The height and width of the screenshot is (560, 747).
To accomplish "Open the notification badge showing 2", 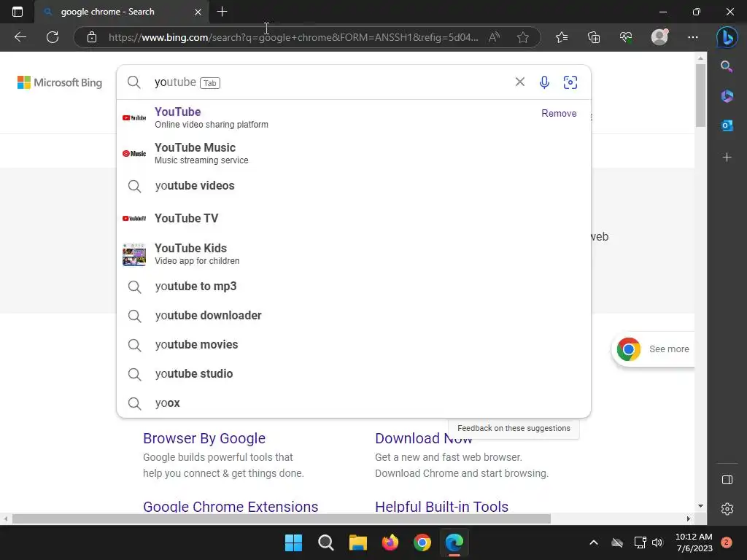I will [727, 542].
